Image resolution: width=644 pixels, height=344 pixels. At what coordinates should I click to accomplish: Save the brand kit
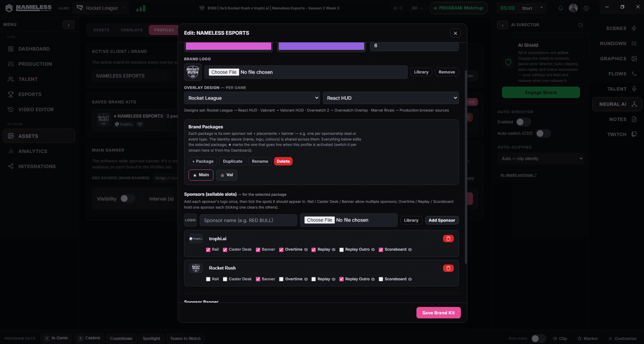point(438,313)
